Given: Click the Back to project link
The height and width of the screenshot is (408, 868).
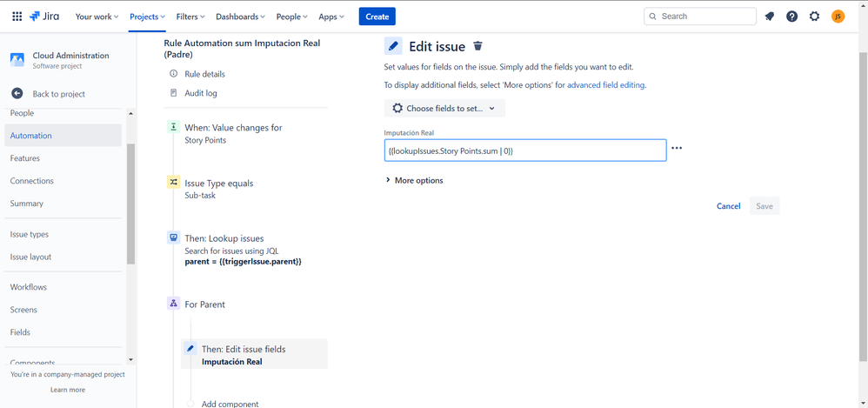Looking at the screenshot, I should tap(58, 94).
